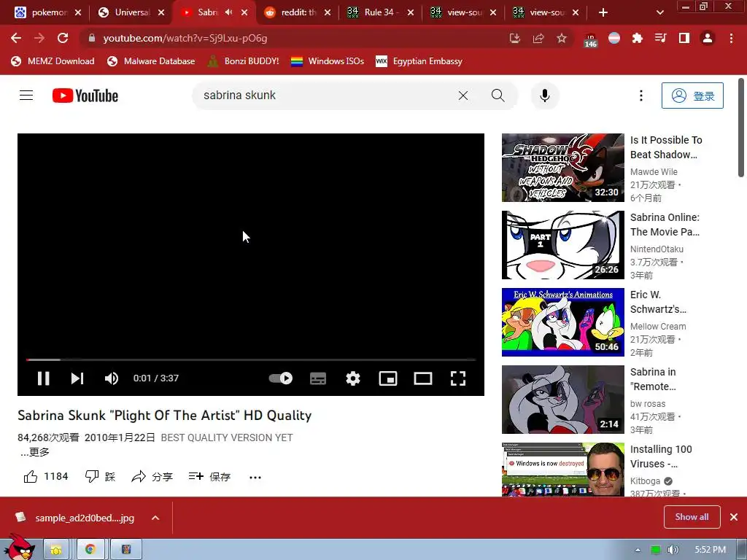Viewport: 747px width, 560px height.
Task: Toggle browser side panel
Action: pos(684,38)
